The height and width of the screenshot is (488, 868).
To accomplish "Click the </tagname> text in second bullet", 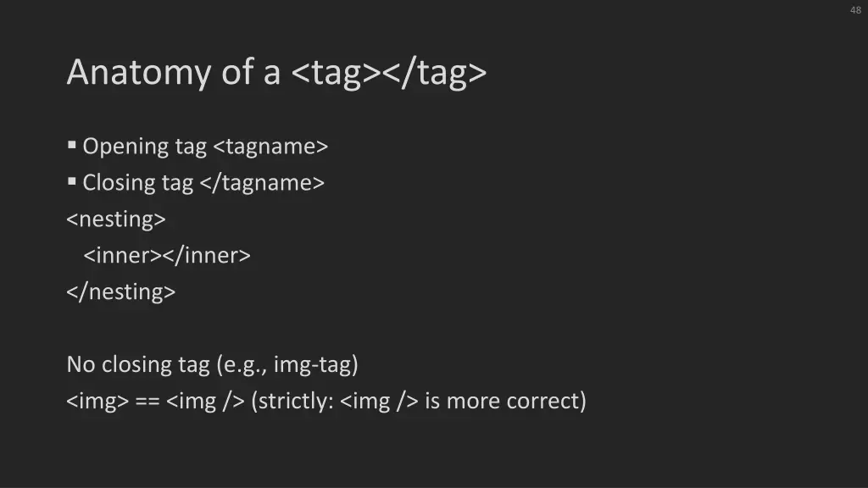I will tap(262, 183).
